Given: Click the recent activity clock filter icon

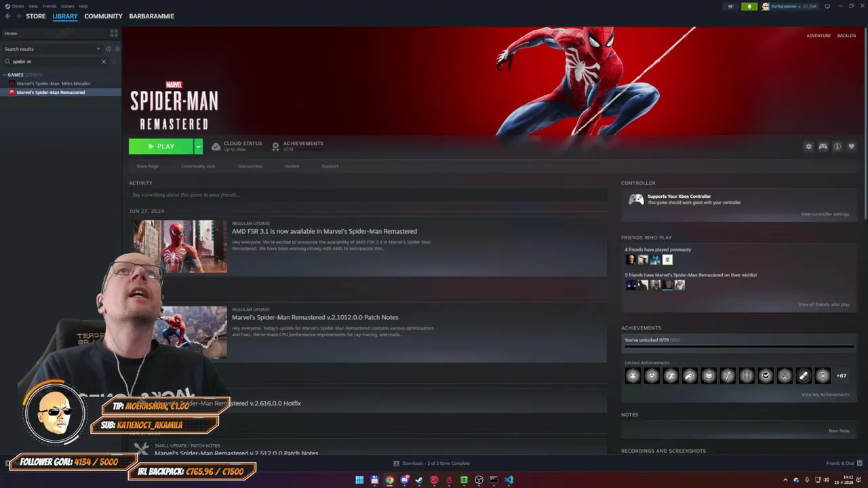Looking at the screenshot, I should pos(108,49).
